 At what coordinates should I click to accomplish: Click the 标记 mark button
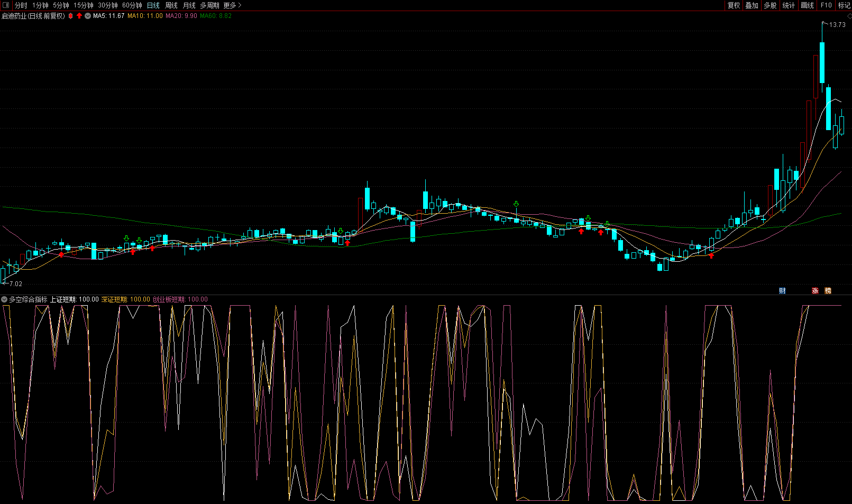[x=844, y=5]
